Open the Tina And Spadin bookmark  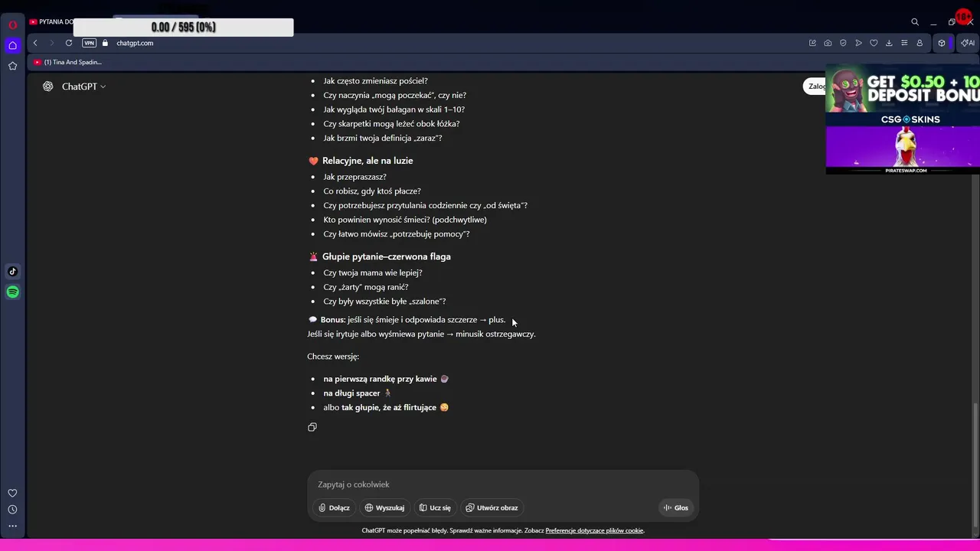point(67,62)
